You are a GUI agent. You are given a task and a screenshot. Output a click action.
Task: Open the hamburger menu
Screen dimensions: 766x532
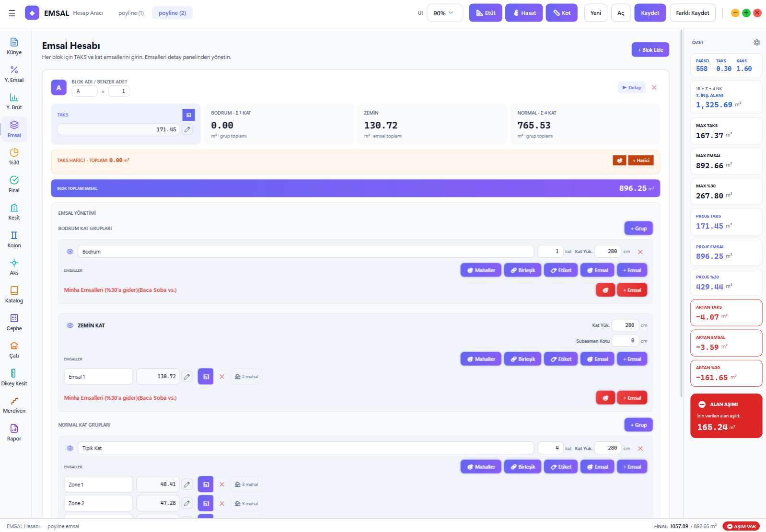pos(12,13)
